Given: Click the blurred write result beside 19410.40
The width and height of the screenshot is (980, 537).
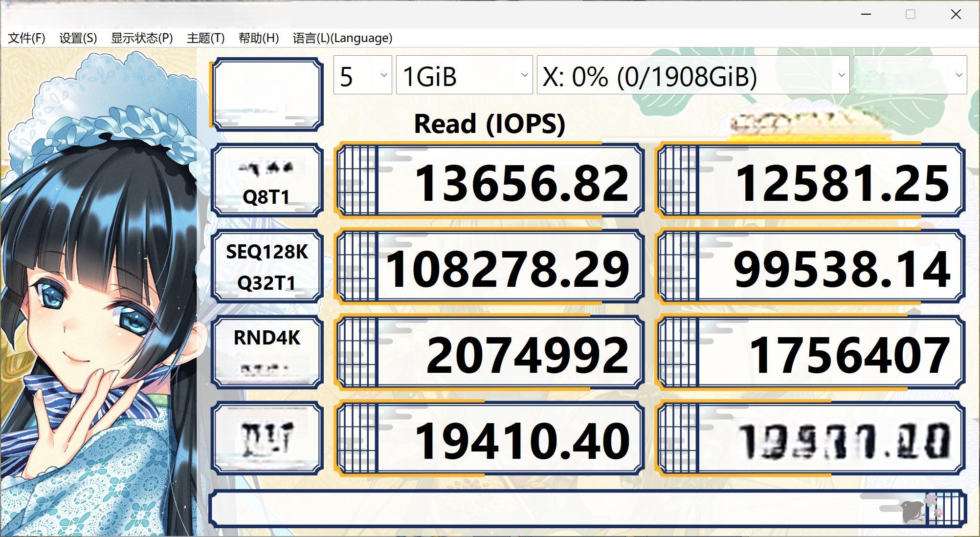Looking at the screenshot, I should (x=810, y=438).
